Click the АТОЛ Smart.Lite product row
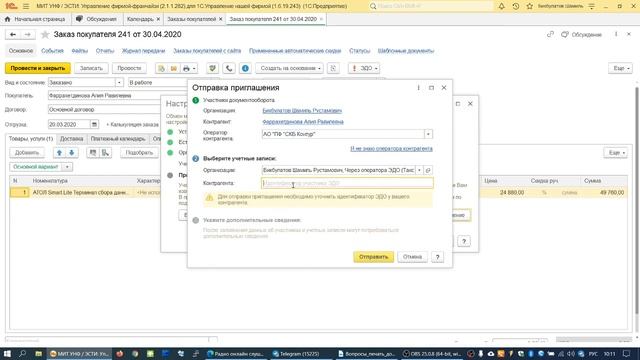 point(318,192)
